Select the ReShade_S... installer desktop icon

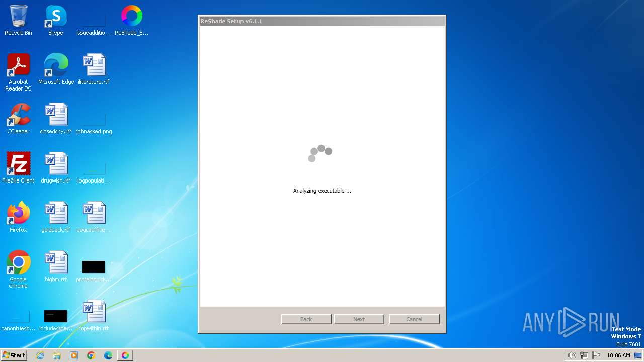[131, 20]
